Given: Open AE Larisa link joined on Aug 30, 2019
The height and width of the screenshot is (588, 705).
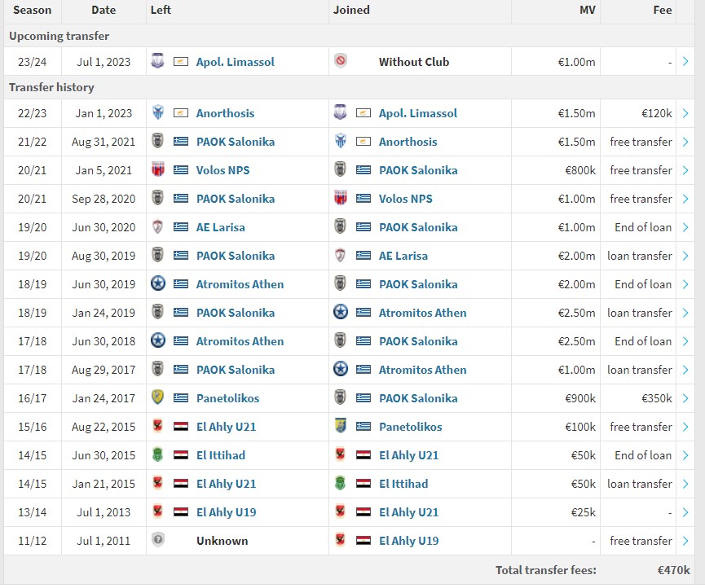Looking at the screenshot, I should click(403, 256).
